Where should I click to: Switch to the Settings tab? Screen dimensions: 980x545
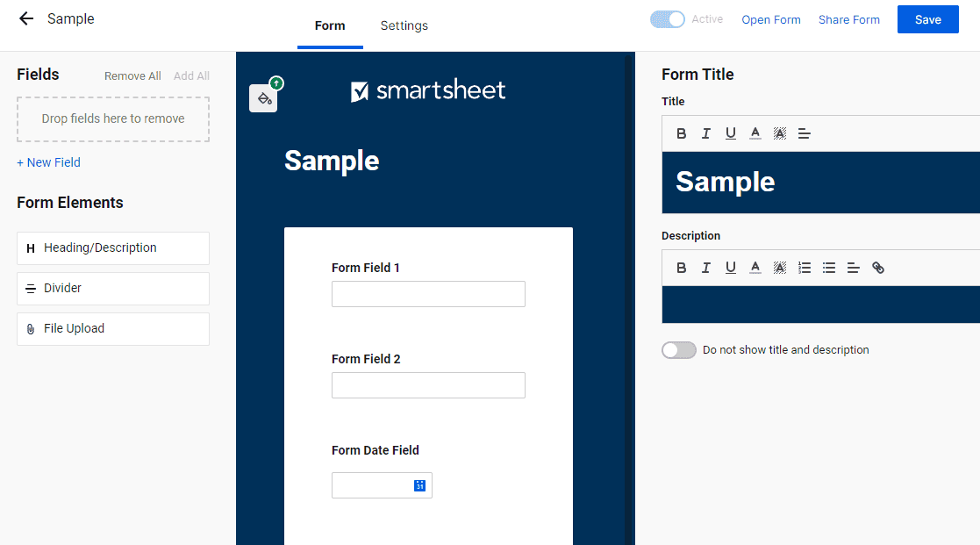404,25
